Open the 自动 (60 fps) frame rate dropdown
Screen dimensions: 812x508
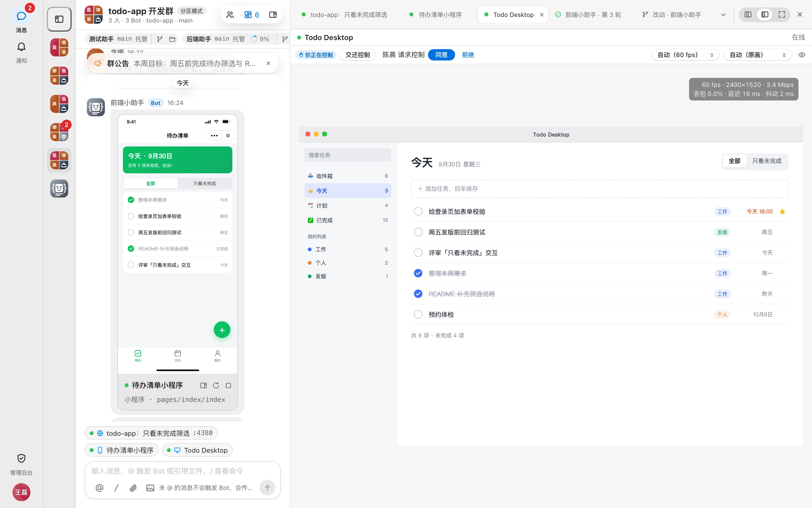click(x=685, y=55)
